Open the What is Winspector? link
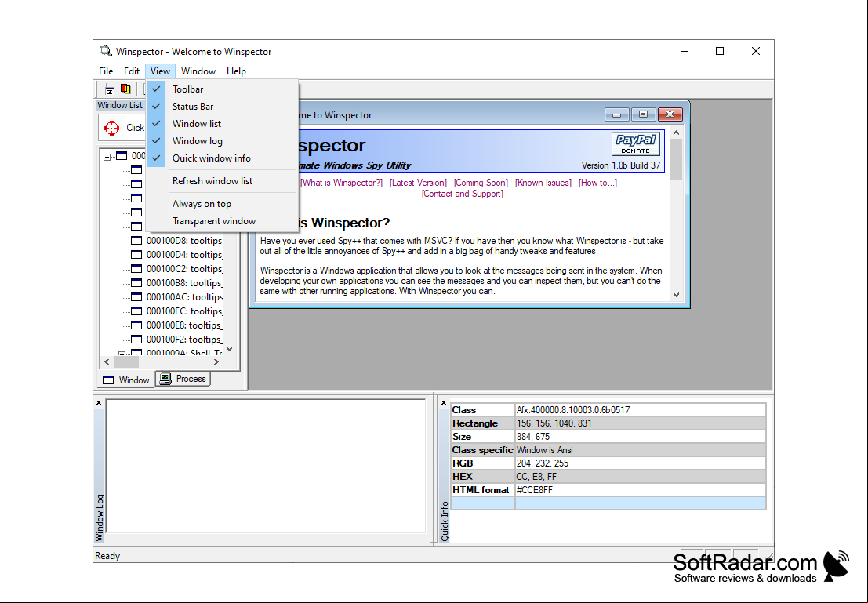 [x=342, y=183]
